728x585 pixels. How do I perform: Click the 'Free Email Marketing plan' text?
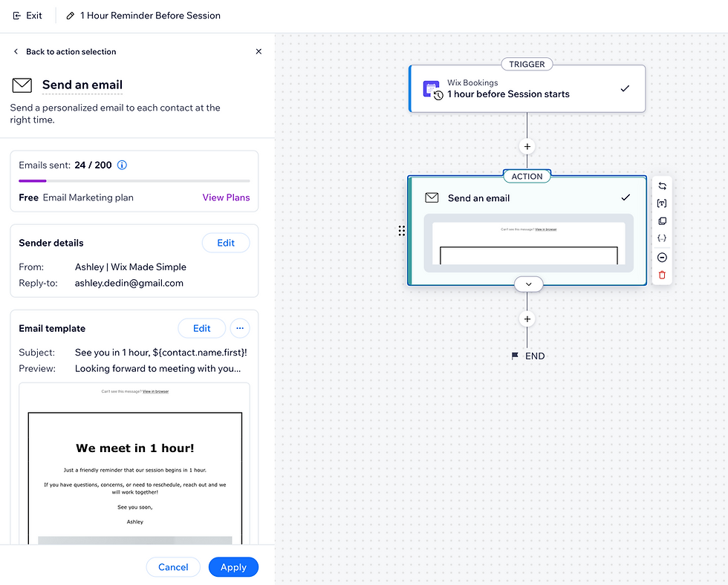pos(76,197)
